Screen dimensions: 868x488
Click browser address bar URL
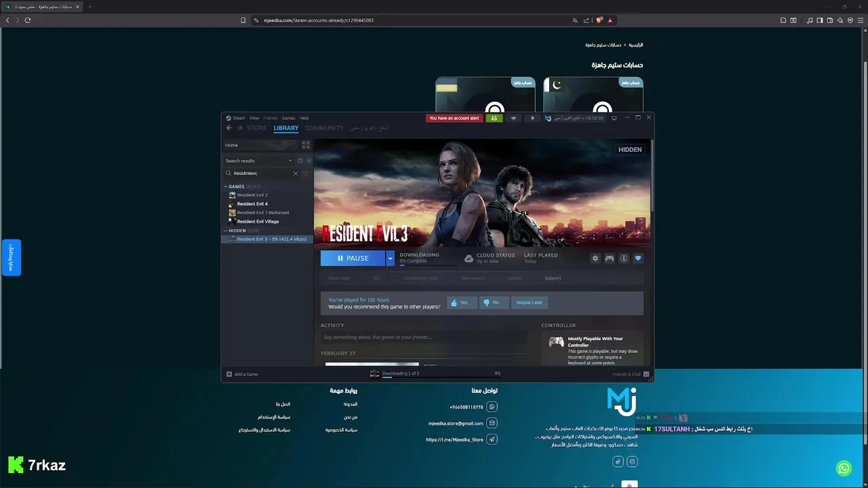point(318,20)
